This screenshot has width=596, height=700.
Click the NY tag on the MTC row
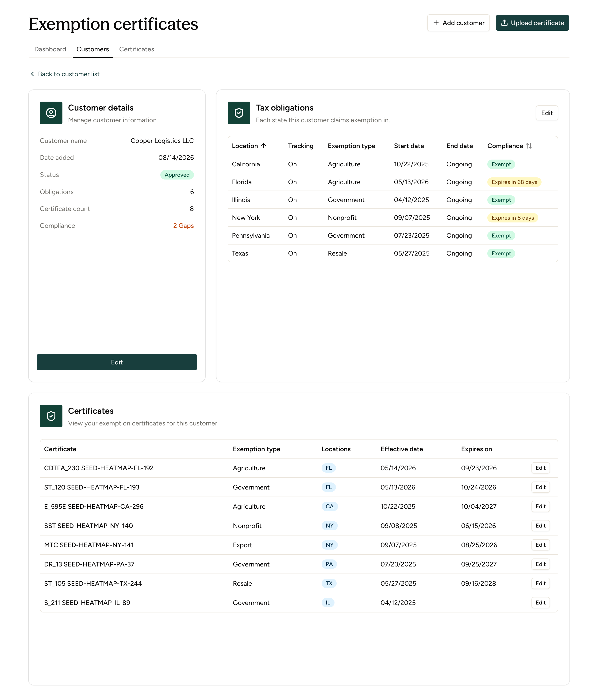coord(330,545)
